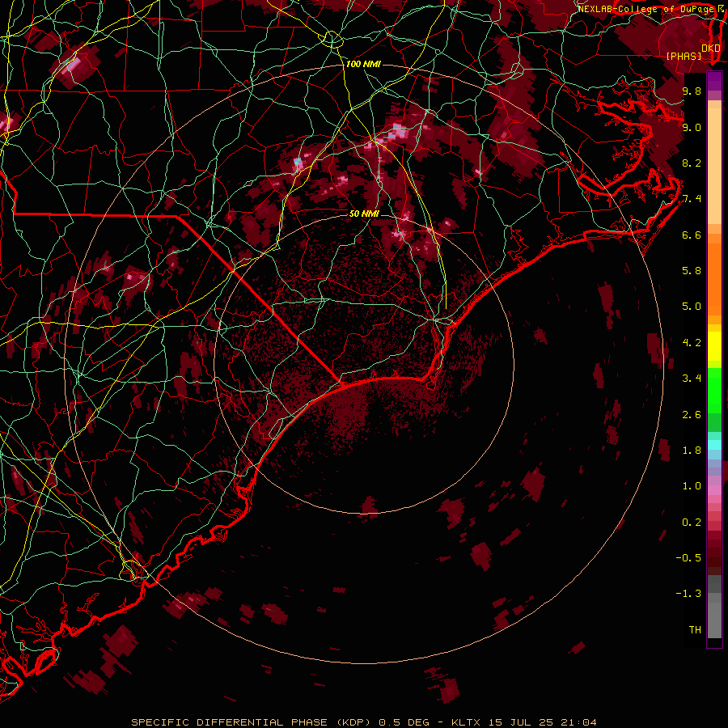Click the 5.0 scale value
728x728 pixels.
pyautogui.click(x=692, y=307)
